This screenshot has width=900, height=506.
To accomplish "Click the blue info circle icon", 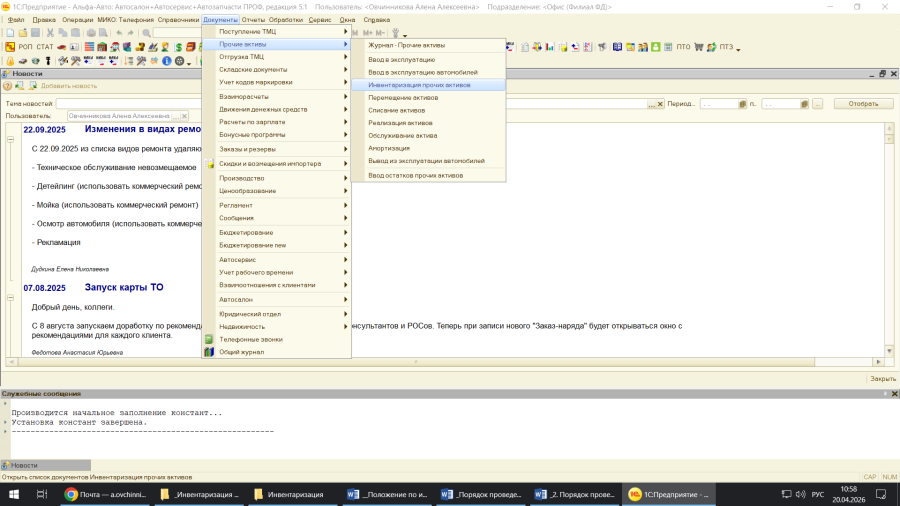I will 166,61.
